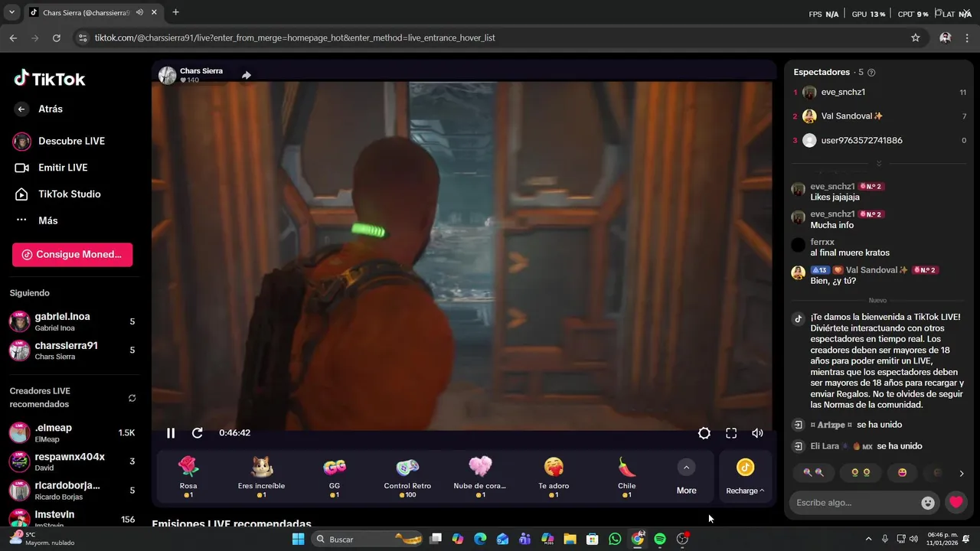Expand More gifts list
This screenshot has height=551, width=980.
[687, 477]
